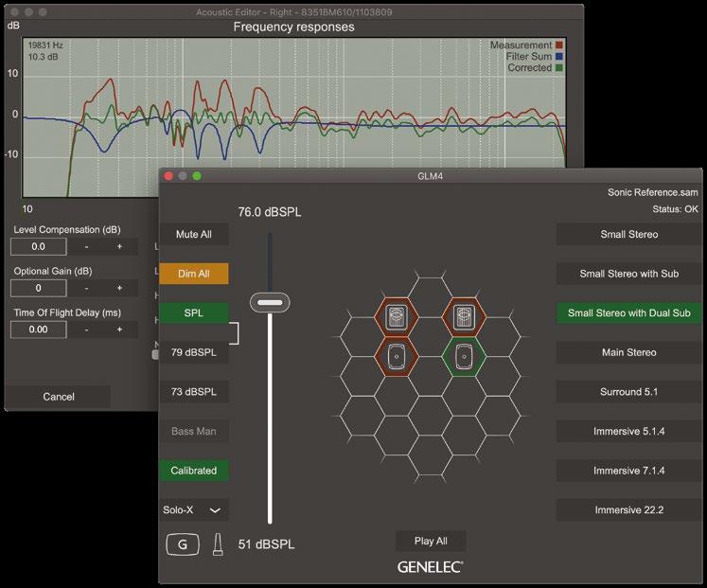Activate the Small Stereo with Sub group
This screenshot has height=588, width=707.
pyautogui.click(x=629, y=274)
